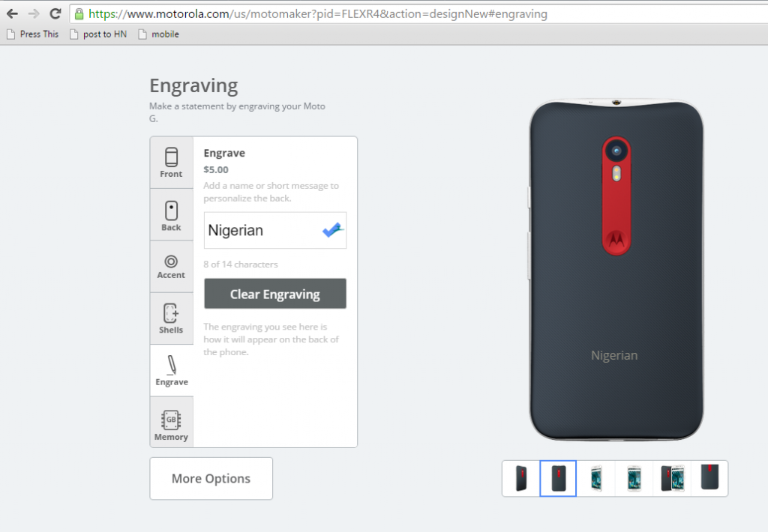Screen dimensions: 768x532
Task: Click the browser forward arrow
Action: [34, 13]
